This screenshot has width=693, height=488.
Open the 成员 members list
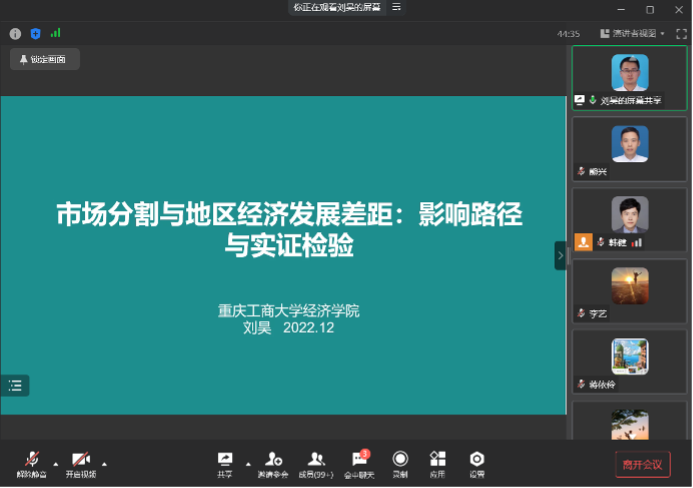[x=318, y=463]
